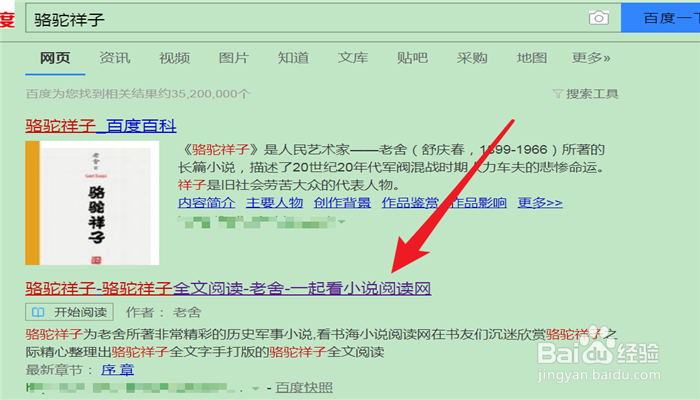Click the 骆驼祥子 book cover thumbnail
The height and width of the screenshot is (400, 700).
pyautogui.click(x=92, y=203)
